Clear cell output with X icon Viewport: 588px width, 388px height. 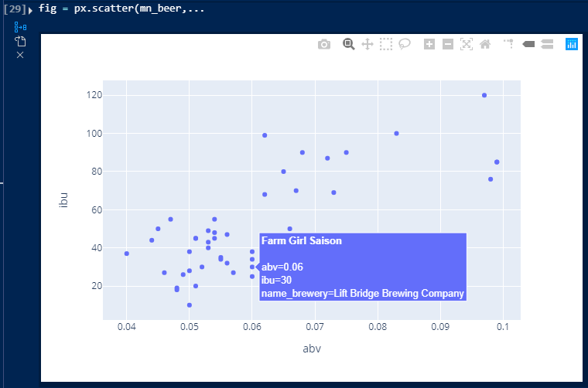(x=20, y=55)
